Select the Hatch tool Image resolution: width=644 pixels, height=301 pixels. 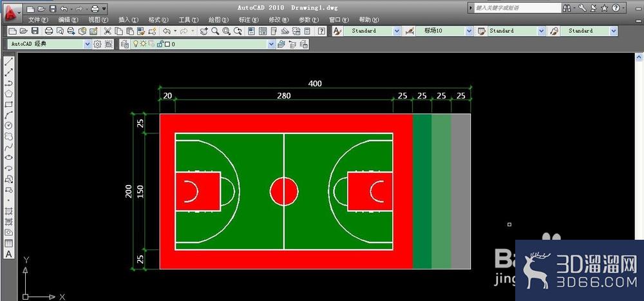(x=8, y=211)
